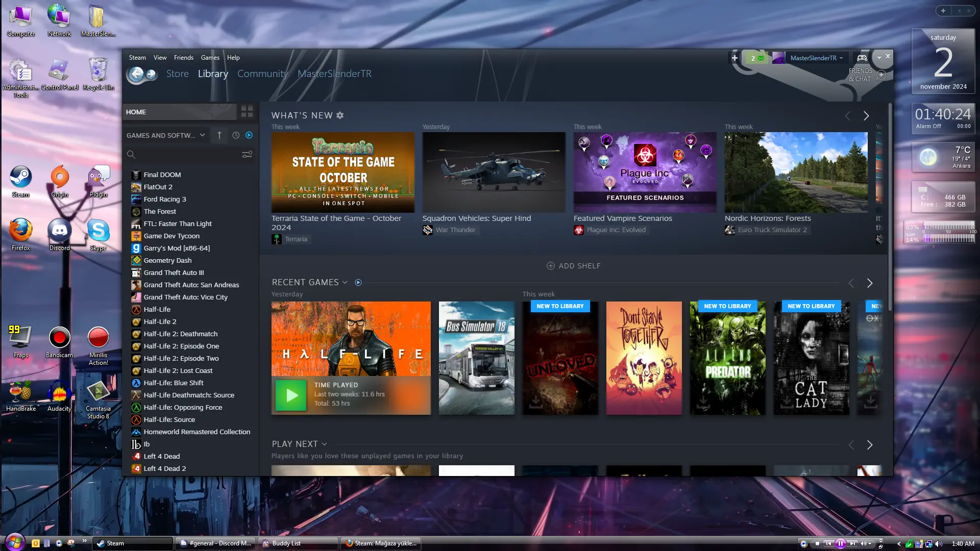Select the Discord desktop icon
Screen dimensions: 980x551
pyautogui.click(x=60, y=235)
